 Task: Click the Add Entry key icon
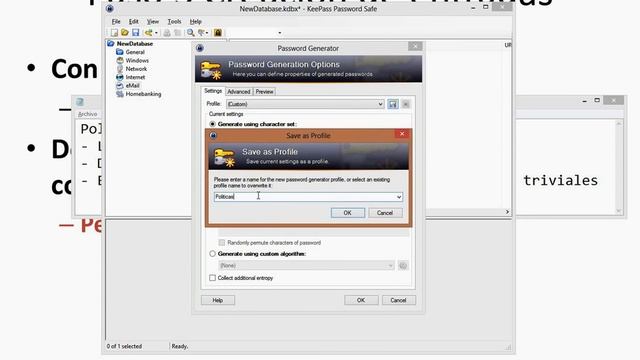(149, 33)
